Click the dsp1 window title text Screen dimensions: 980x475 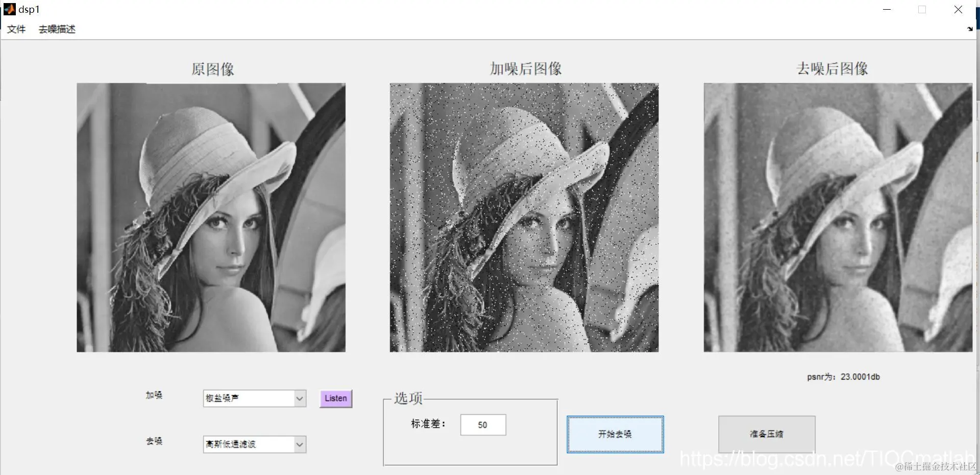click(29, 9)
